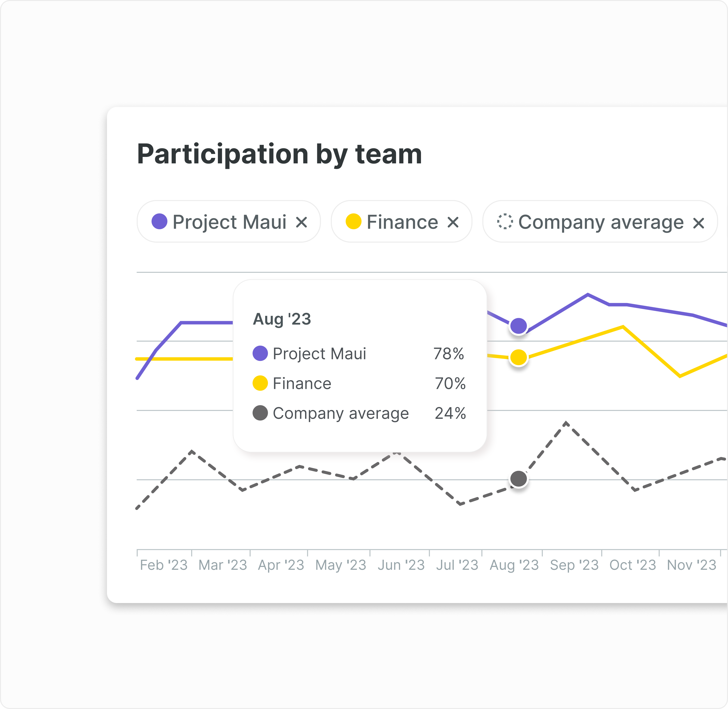This screenshot has height=709, width=728.
Task: Click the Nov '23 axis label
Action: 692,565
